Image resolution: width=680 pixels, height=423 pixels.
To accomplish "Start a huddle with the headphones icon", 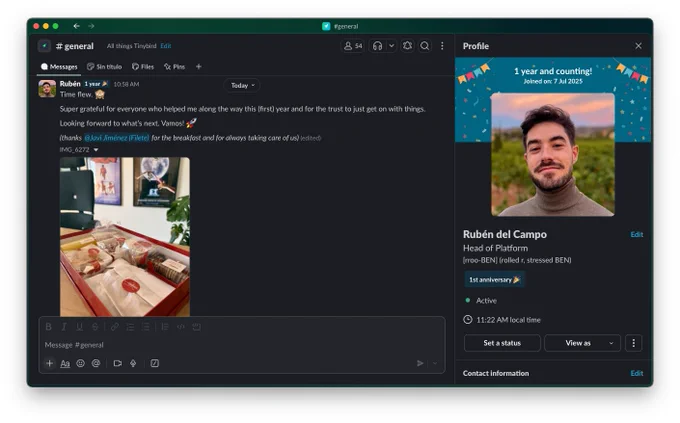I will click(377, 46).
